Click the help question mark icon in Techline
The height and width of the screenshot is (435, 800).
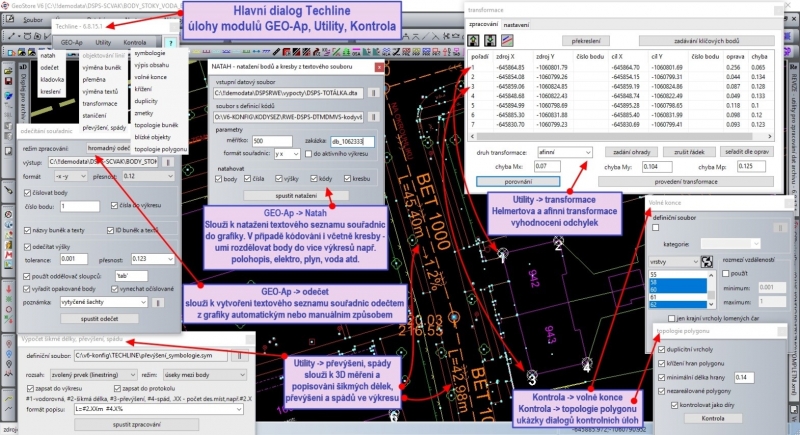[171, 42]
